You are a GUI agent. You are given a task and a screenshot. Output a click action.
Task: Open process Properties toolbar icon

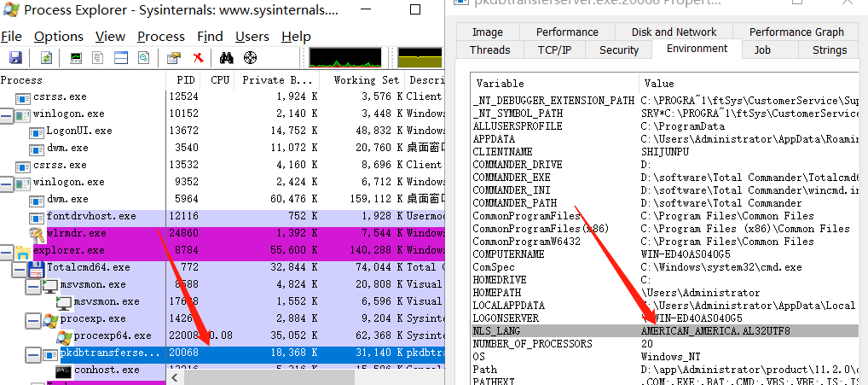click(x=174, y=57)
